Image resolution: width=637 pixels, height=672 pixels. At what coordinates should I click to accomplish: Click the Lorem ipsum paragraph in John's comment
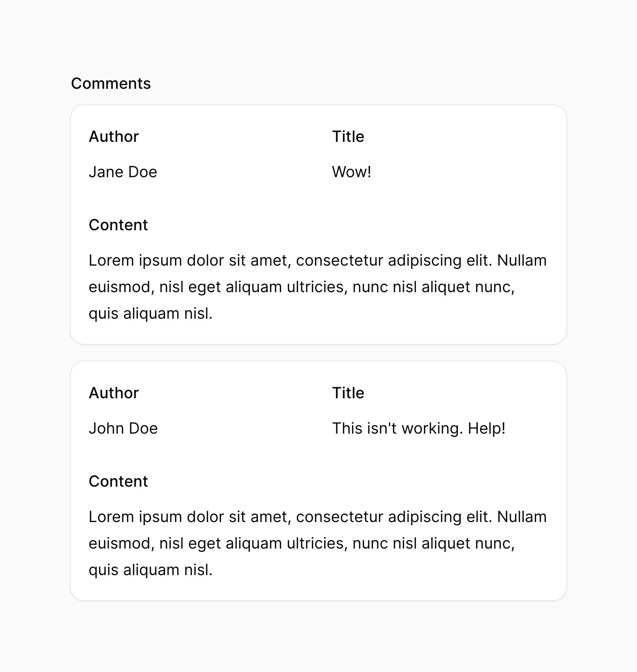pyautogui.click(x=318, y=543)
